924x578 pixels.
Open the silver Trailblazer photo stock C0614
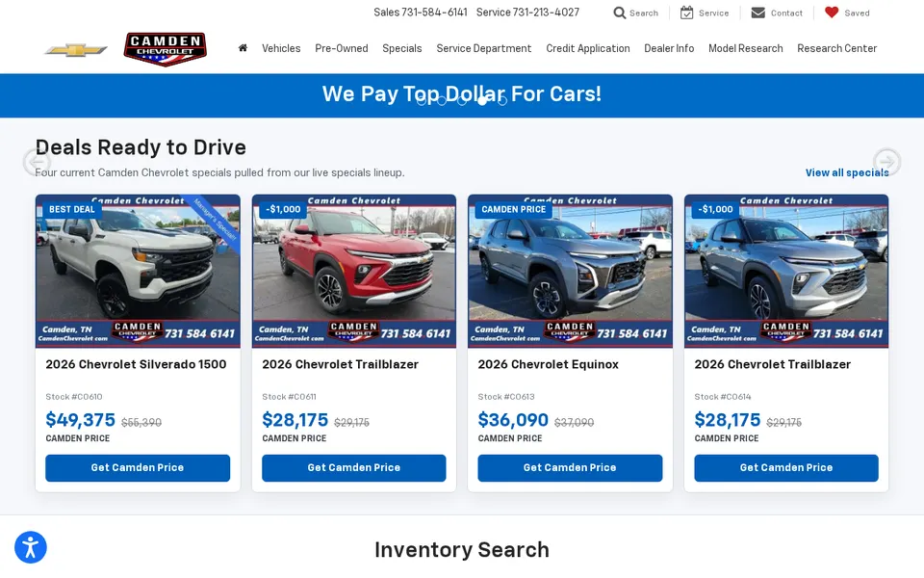786,271
